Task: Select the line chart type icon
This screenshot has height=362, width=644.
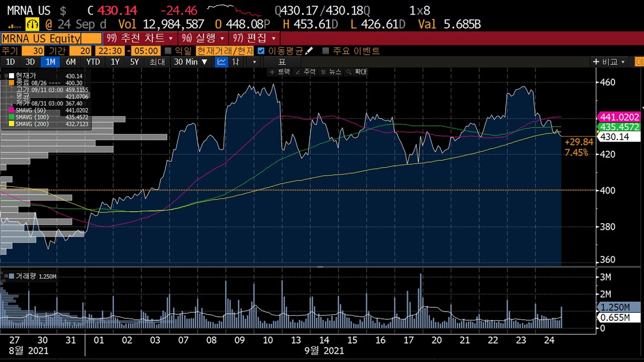Action: 221,62
